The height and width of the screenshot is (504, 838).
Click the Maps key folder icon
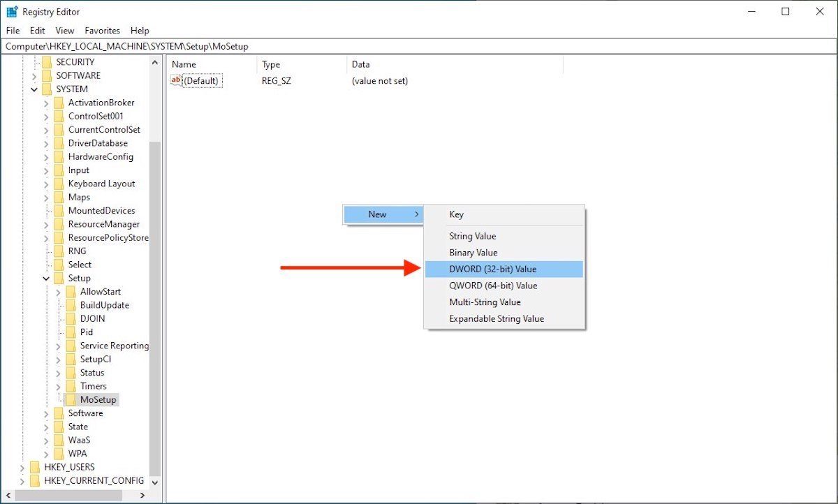[59, 198]
